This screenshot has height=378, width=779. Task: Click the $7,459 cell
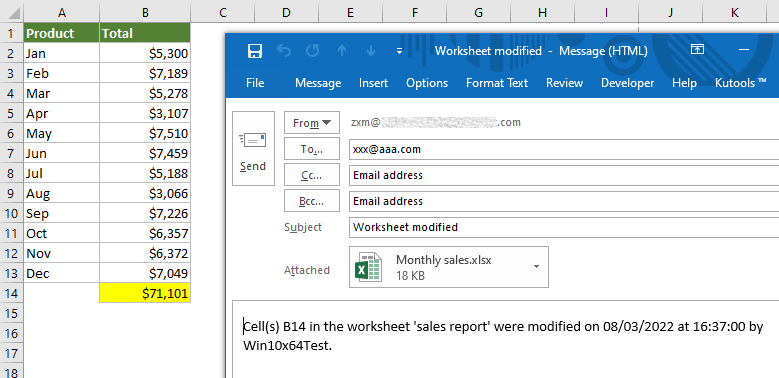tap(145, 153)
